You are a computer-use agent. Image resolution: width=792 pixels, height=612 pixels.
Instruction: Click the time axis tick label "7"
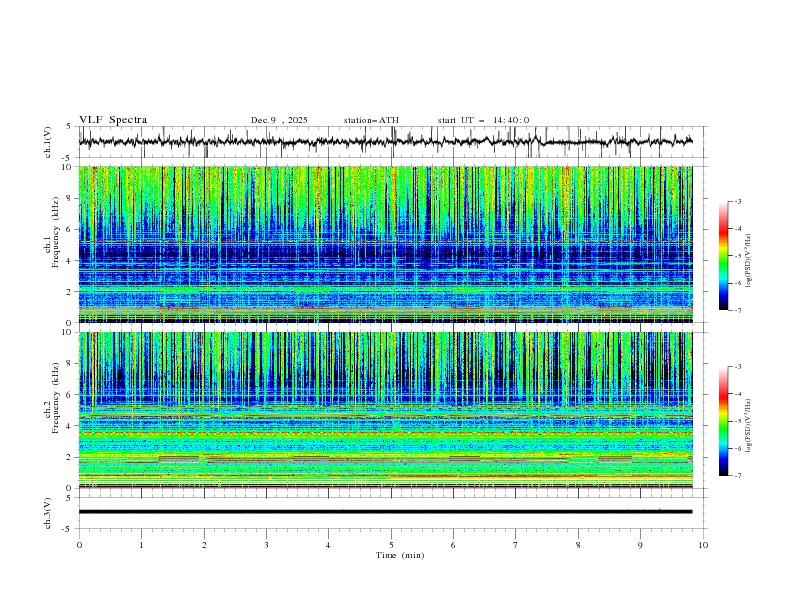coord(516,545)
